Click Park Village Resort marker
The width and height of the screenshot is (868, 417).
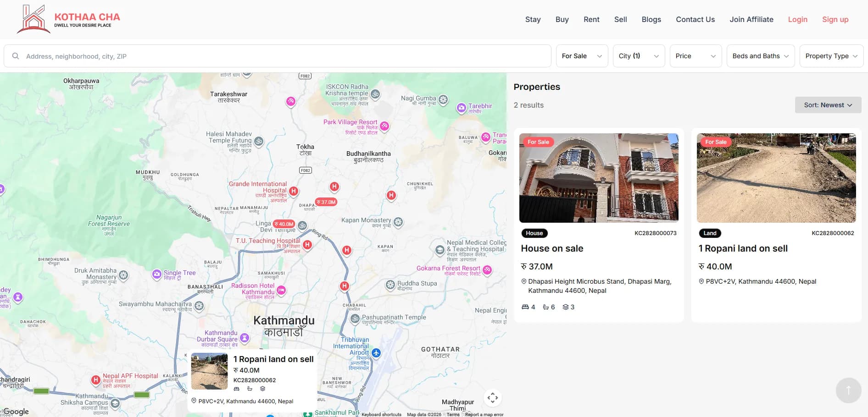(384, 126)
